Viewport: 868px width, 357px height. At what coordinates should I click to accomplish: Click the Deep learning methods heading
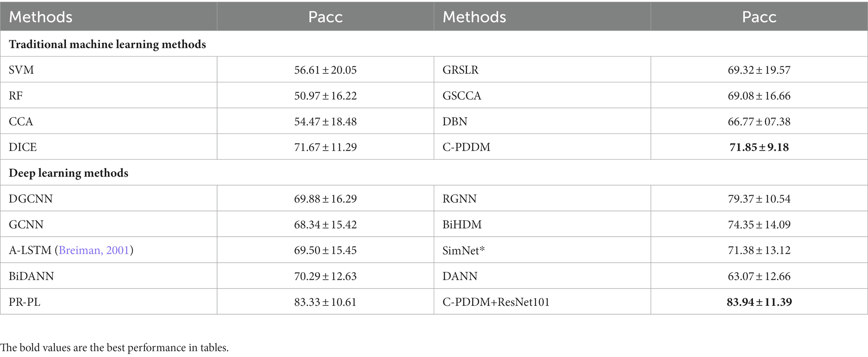[x=68, y=173]
